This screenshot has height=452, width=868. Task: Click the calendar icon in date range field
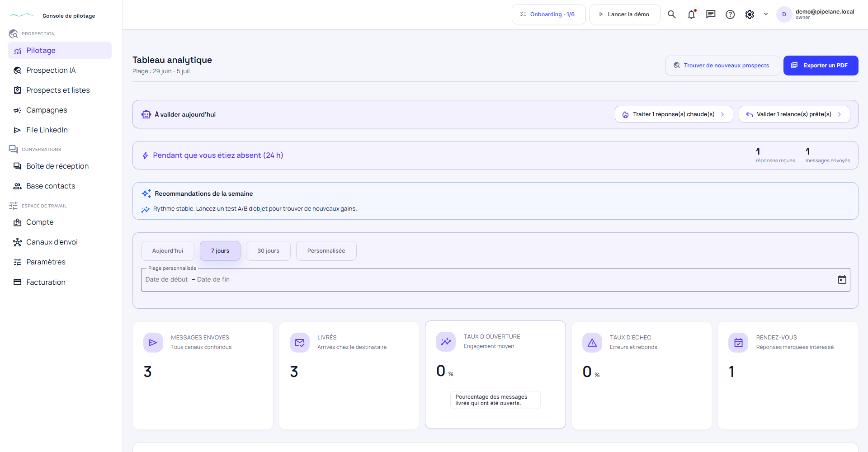click(x=842, y=279)
